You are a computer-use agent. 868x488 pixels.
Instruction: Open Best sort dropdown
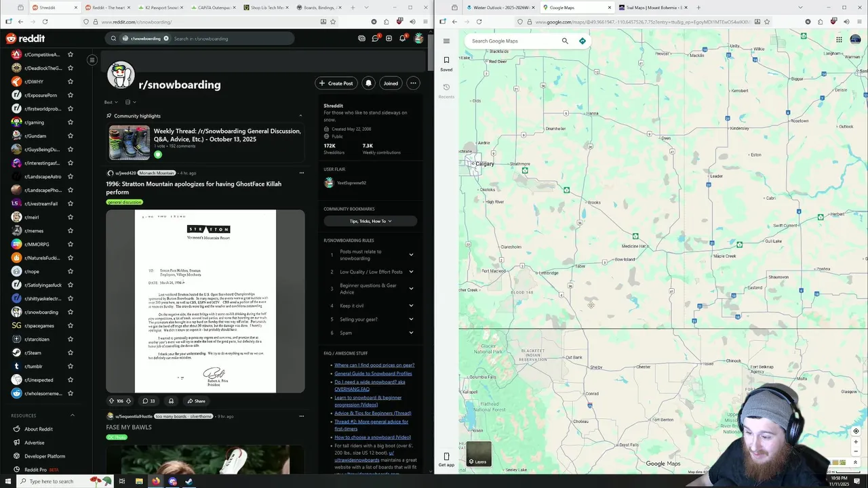[110, 102]
